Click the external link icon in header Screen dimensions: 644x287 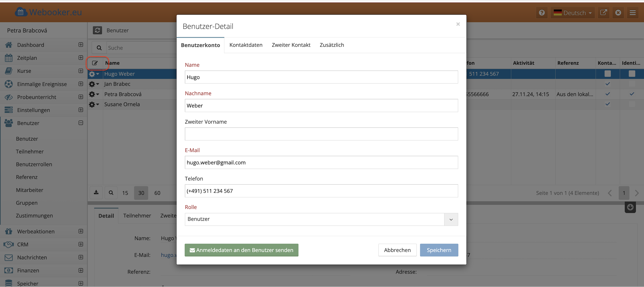[x=604, y=13]
